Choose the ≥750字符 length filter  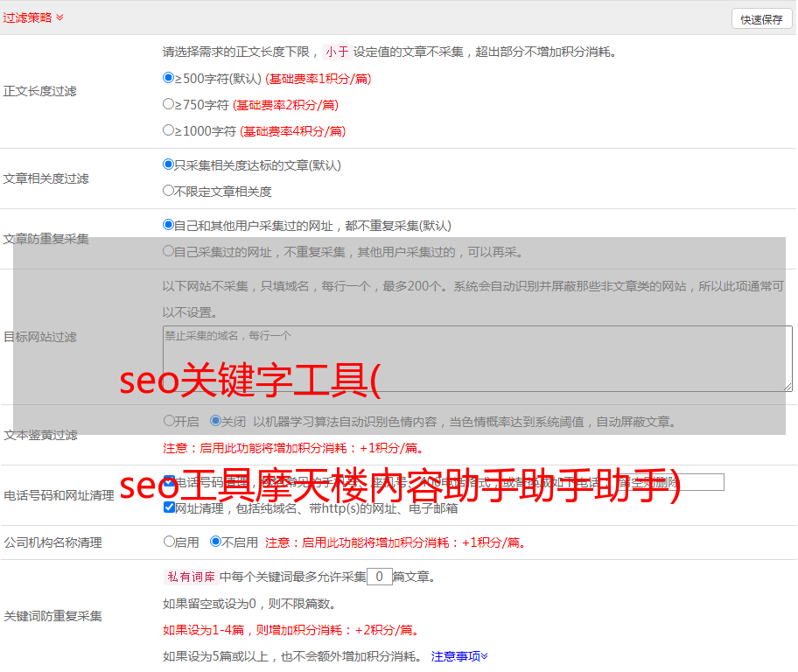point(168,104)
